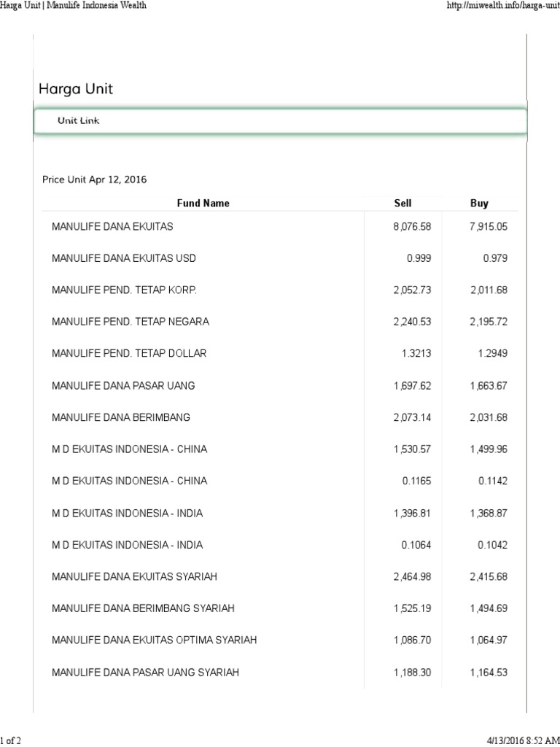Select the Indonesia - China fund row priced 1,530.57
The width and height of the screenshot is (560, 747).
(130, 449)
